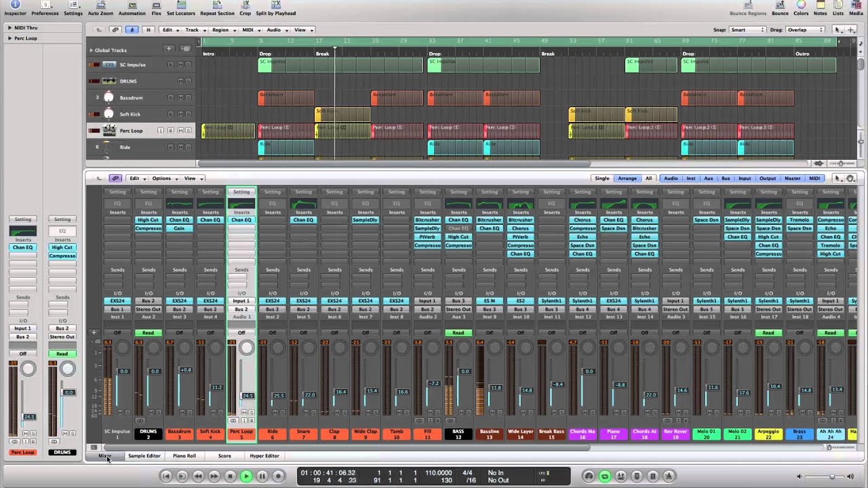Toggle the Aux channel filter button

pyautogui.click(x=709, y=178)
